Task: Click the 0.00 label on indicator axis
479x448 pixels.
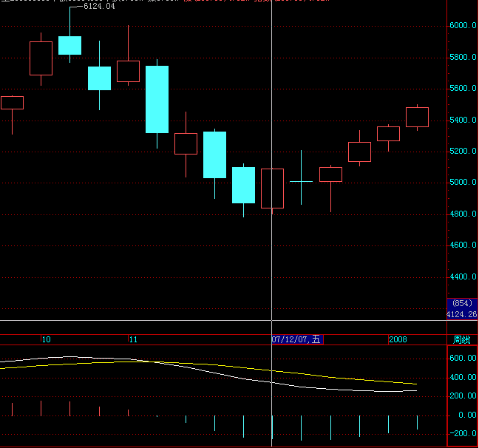Action: tap(465, 415)
